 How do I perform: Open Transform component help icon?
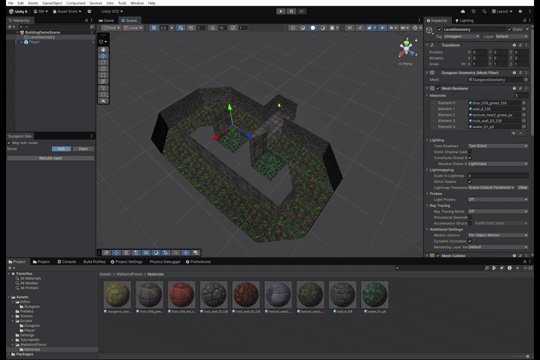[514, 45]
